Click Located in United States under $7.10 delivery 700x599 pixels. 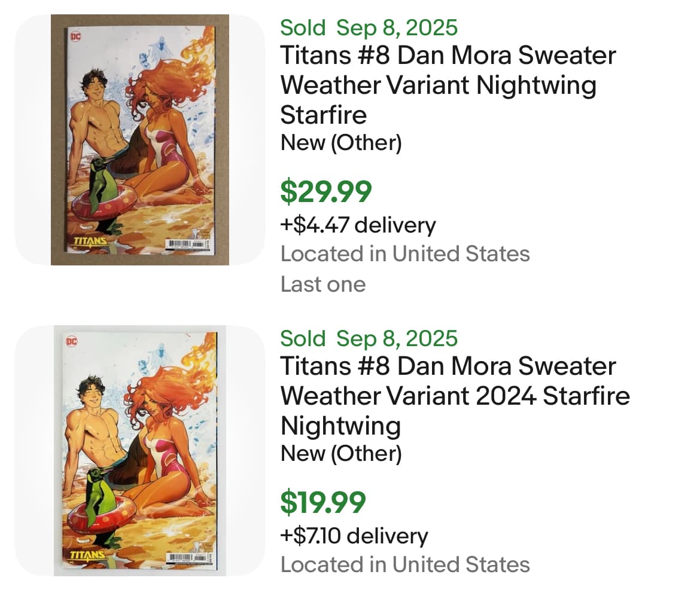(405, 565)
